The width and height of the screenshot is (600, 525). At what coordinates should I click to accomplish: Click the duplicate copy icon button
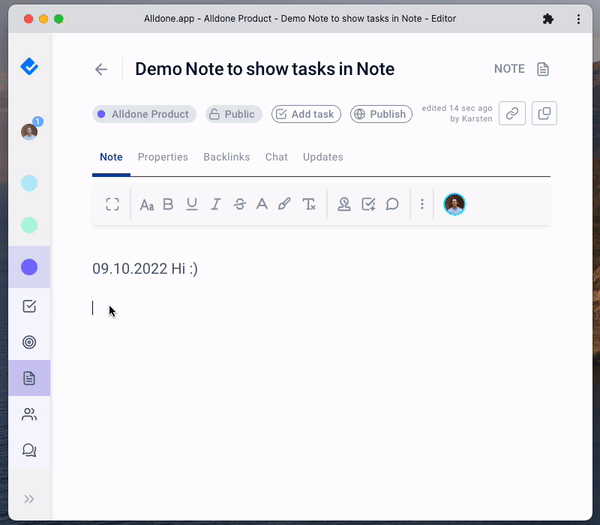[544, 113]
